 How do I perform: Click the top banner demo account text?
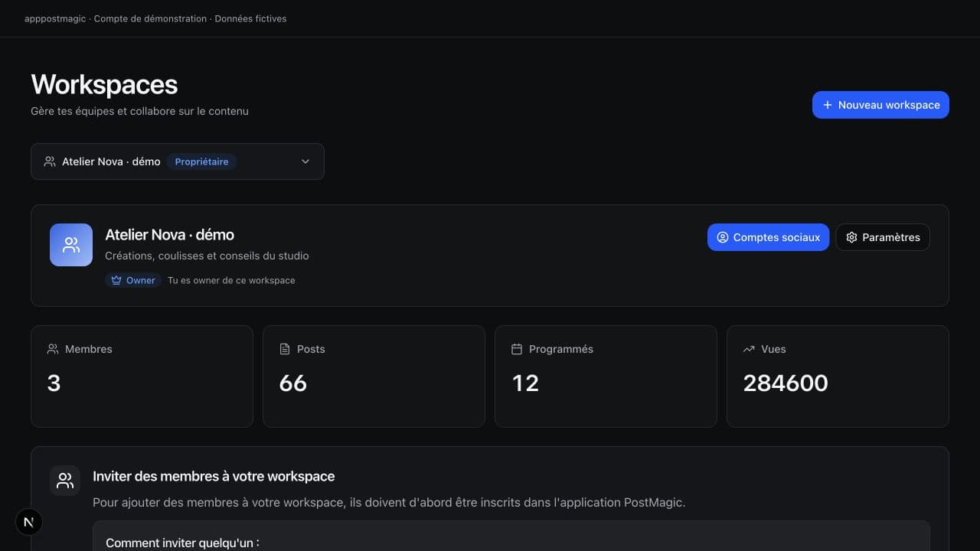coord(155,18)
